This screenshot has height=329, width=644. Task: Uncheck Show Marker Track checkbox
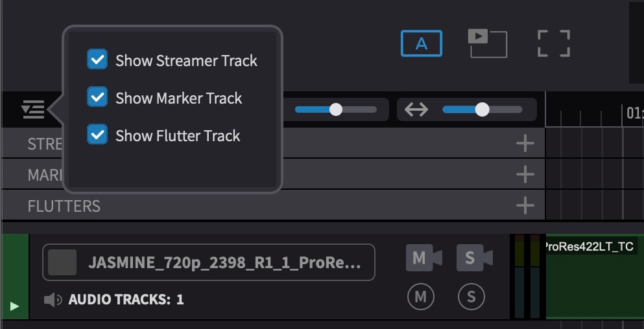pyautogui.click(x=97, y=96)
